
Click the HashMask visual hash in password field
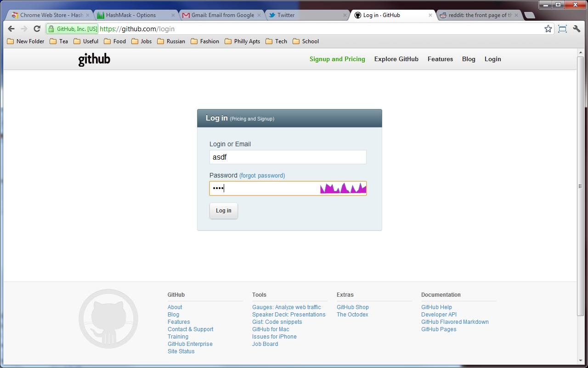tap(343, 188)
